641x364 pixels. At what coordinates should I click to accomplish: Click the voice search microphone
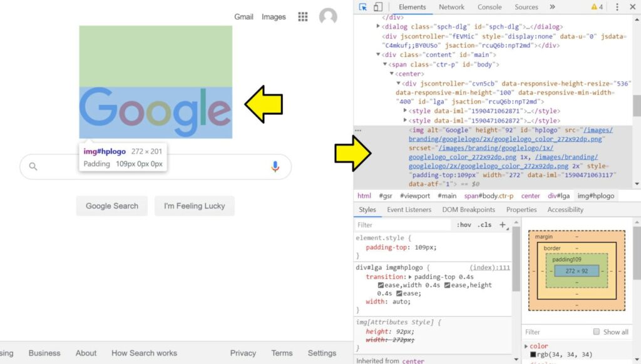point(275,166)
